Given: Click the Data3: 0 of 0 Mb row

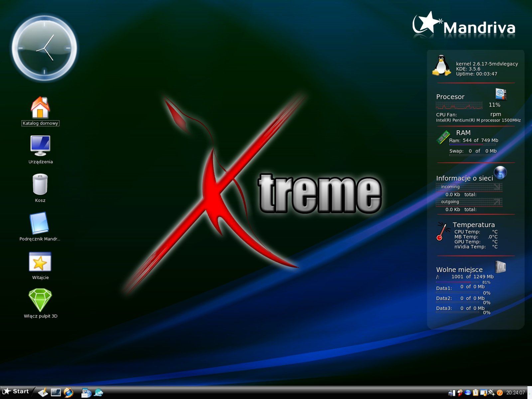Looking at the screenshot, I should [460, 308].
